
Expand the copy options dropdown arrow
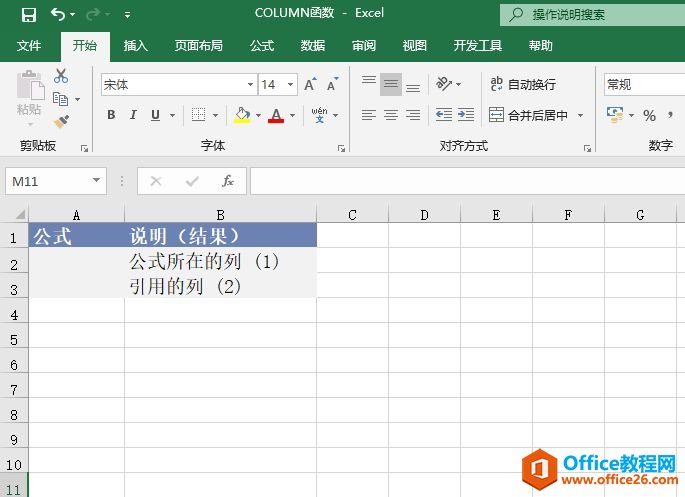tap(77, 100)
